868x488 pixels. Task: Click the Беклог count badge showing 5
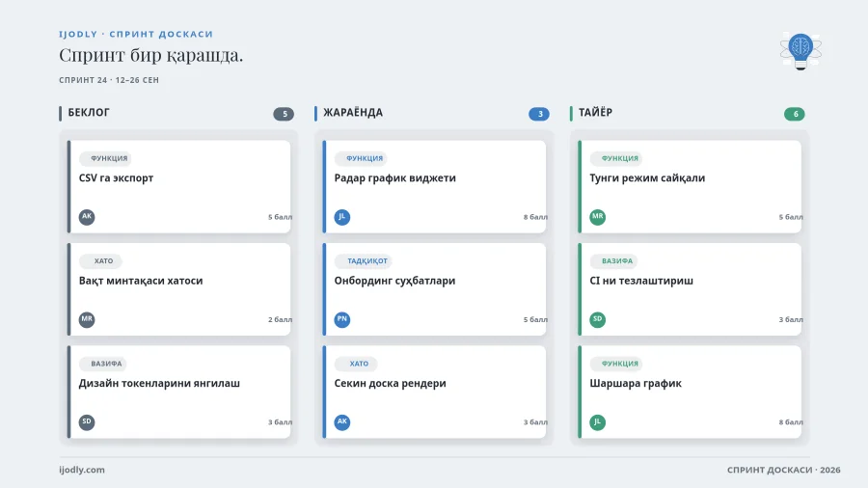click(x=284, y=114)
